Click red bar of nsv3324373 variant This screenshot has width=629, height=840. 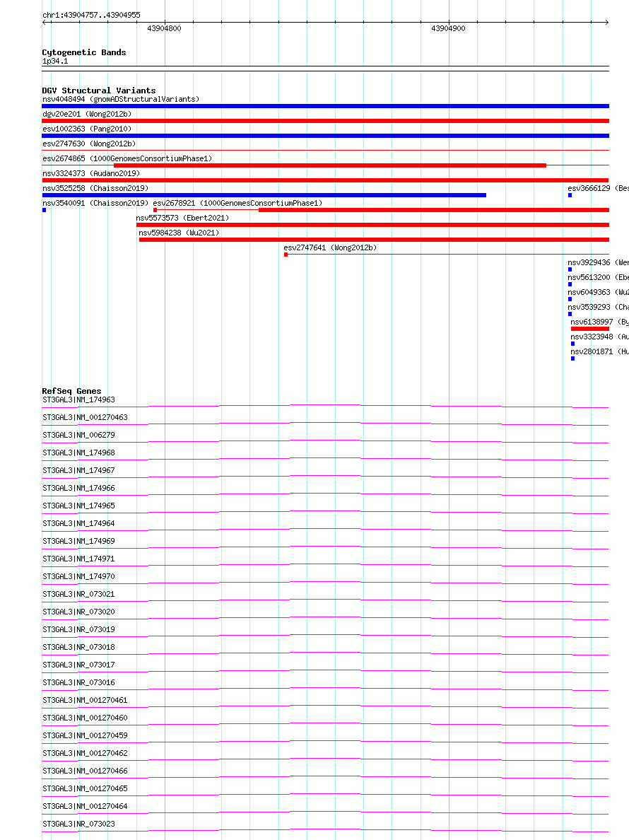click(326, 180)
